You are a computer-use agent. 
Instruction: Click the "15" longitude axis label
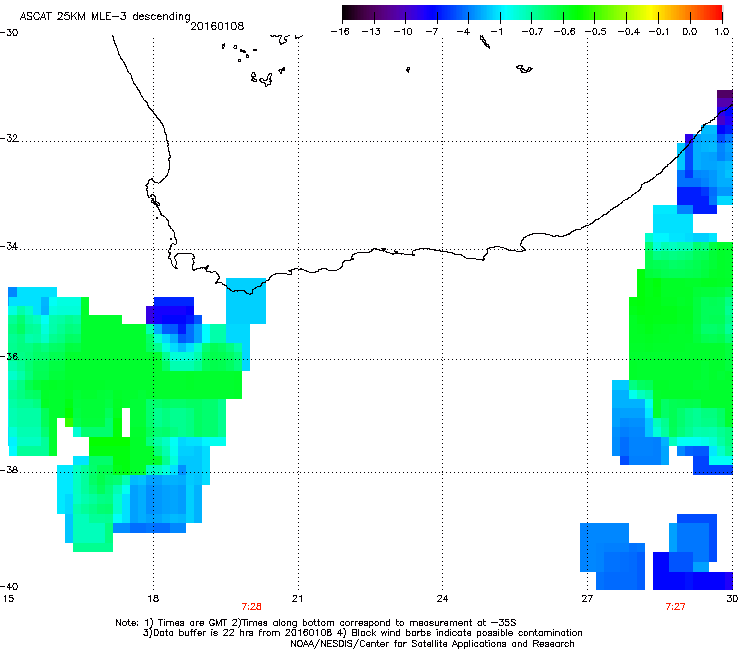pos(8,599)
